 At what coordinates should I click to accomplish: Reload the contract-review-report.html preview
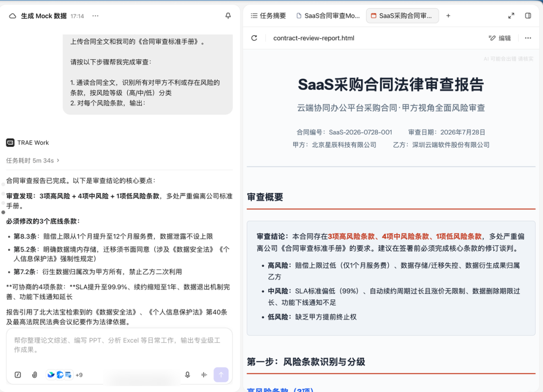click(x=254, y=38)
